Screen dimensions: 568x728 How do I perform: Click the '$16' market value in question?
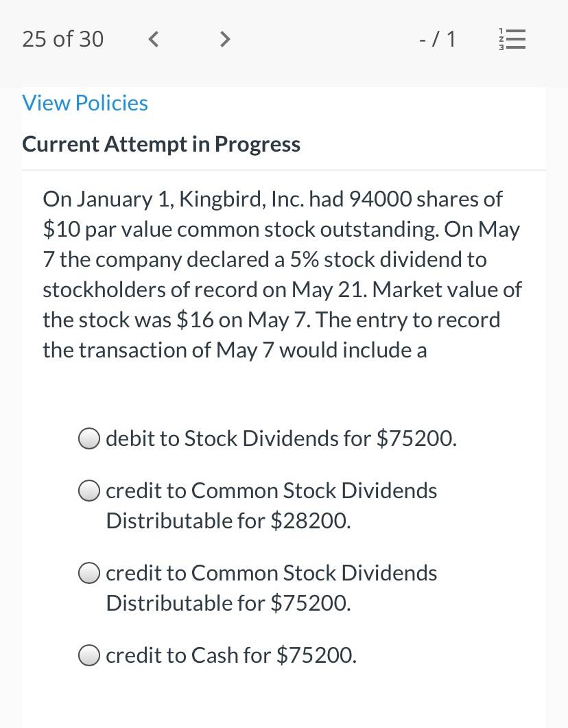[x=195, y=320]
